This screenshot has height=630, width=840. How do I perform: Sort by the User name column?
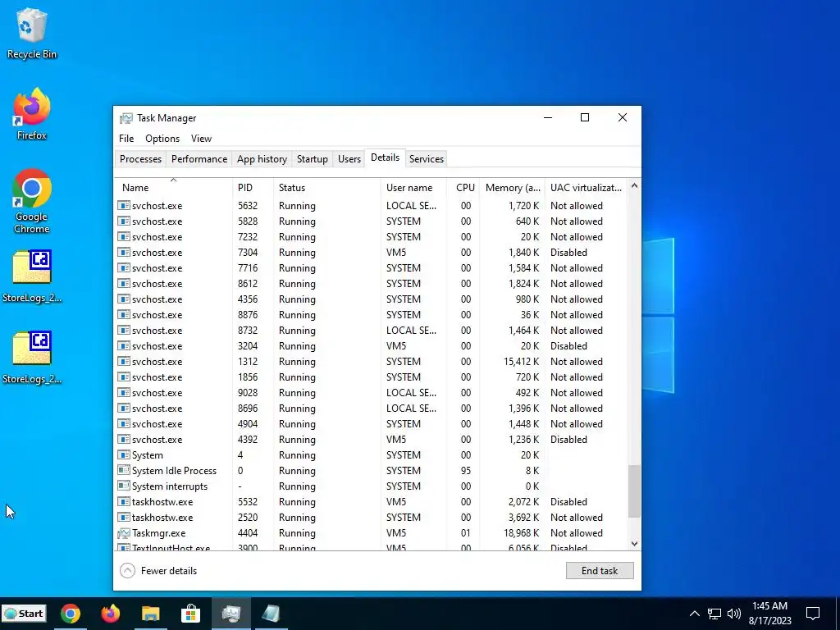[413, 188]
